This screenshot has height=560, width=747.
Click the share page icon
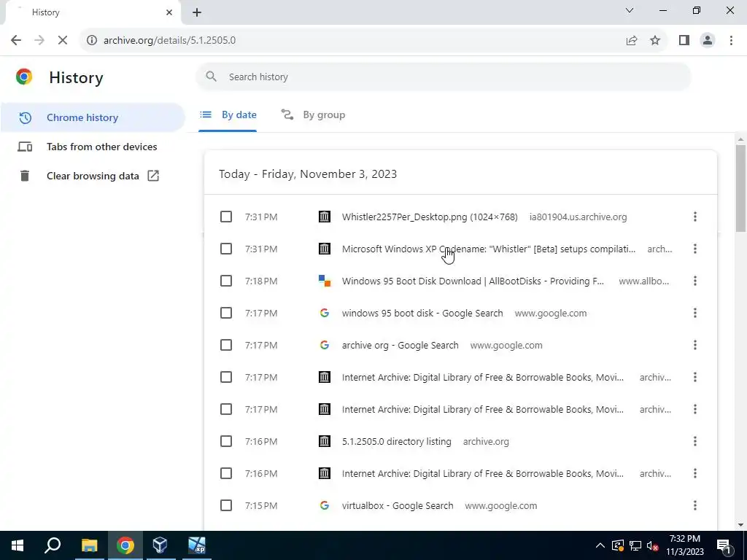click(632, 41)
